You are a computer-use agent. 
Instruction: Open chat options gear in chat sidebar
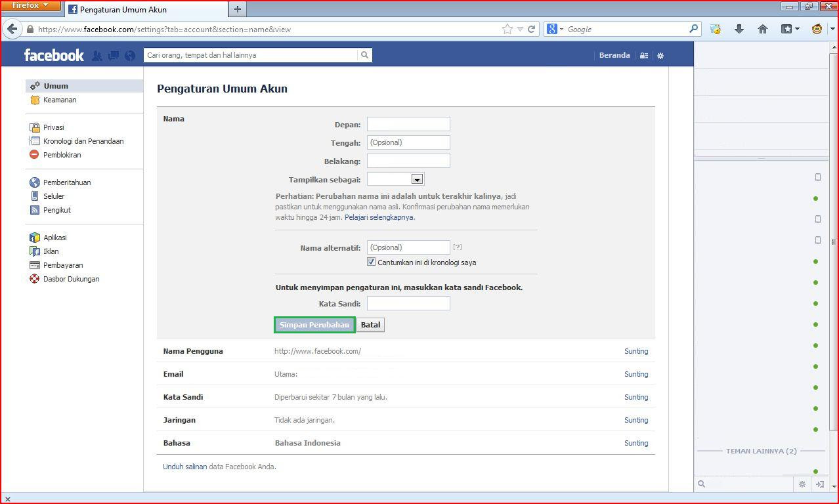[802, 484]
